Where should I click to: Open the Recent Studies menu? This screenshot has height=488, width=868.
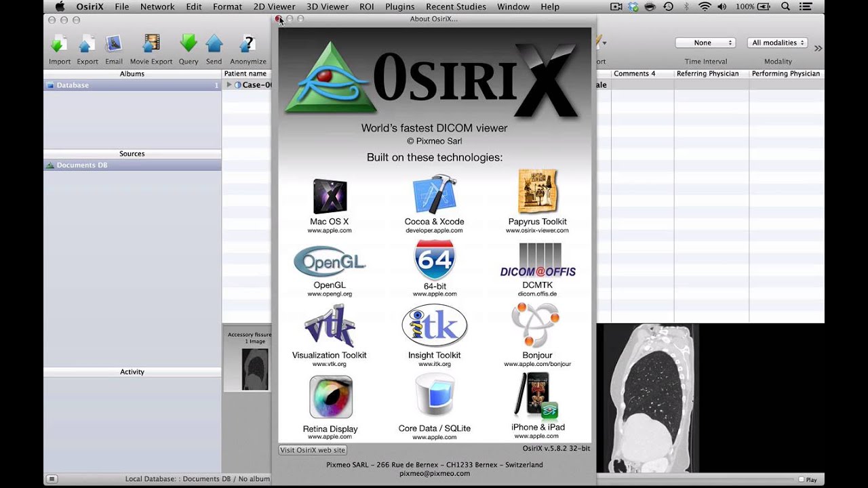coord(456,7)
